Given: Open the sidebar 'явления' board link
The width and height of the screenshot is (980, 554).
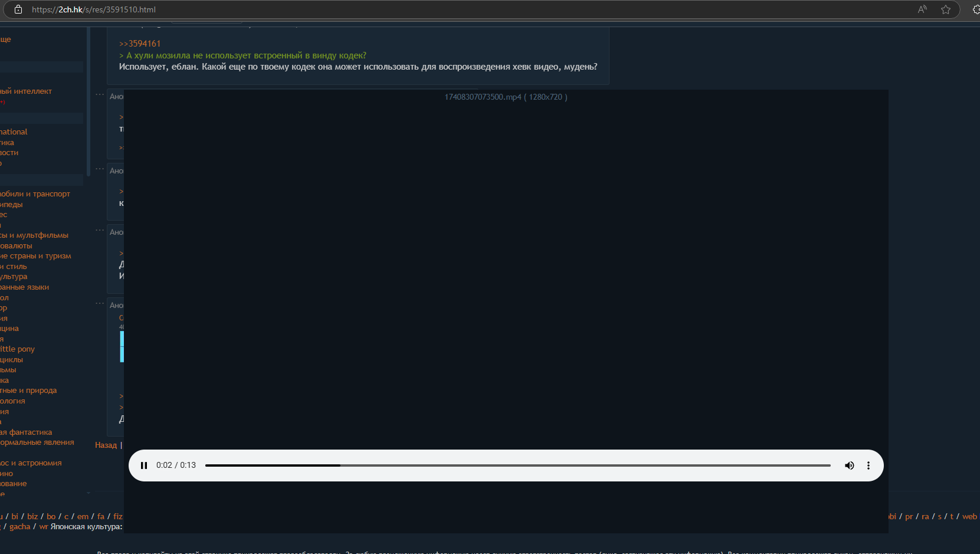Looking at the screenshot, I should [37, 442].
